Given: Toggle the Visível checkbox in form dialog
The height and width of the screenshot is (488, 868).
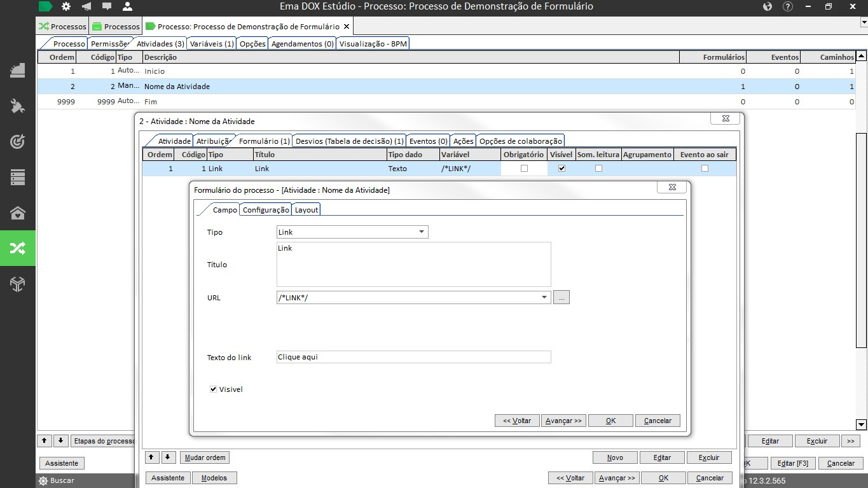Looking at the screenshot, I should [214, 389].
